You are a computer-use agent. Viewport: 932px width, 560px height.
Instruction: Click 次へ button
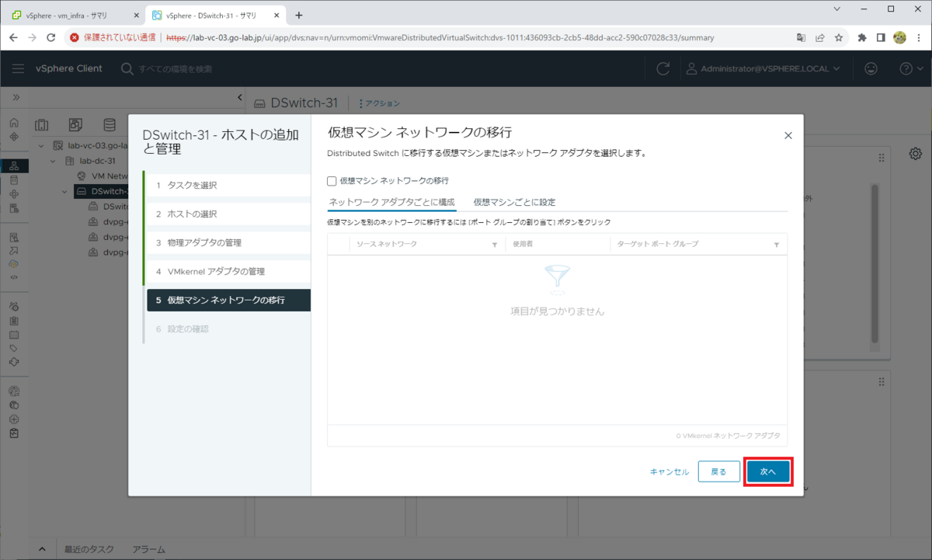[x=768, y=471]
